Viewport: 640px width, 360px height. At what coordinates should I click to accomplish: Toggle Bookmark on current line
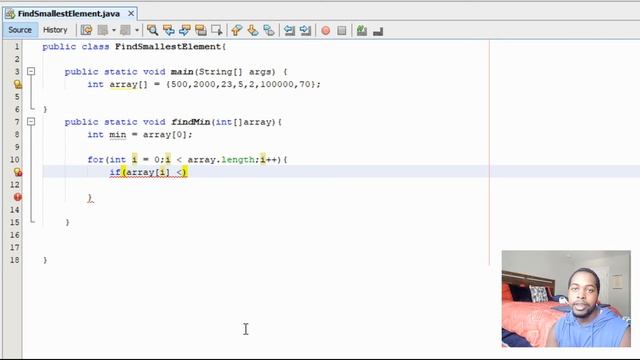(x=269, y=30)
